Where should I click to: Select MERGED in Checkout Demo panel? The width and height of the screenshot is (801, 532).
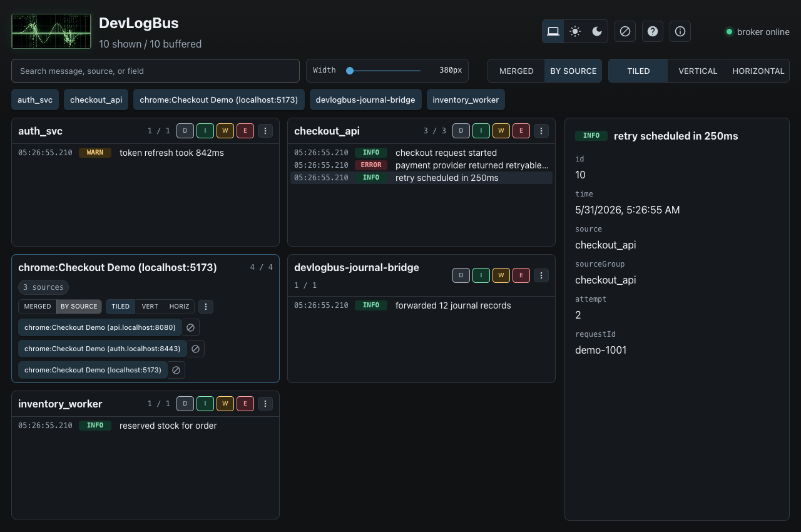(x=38, y=307)
